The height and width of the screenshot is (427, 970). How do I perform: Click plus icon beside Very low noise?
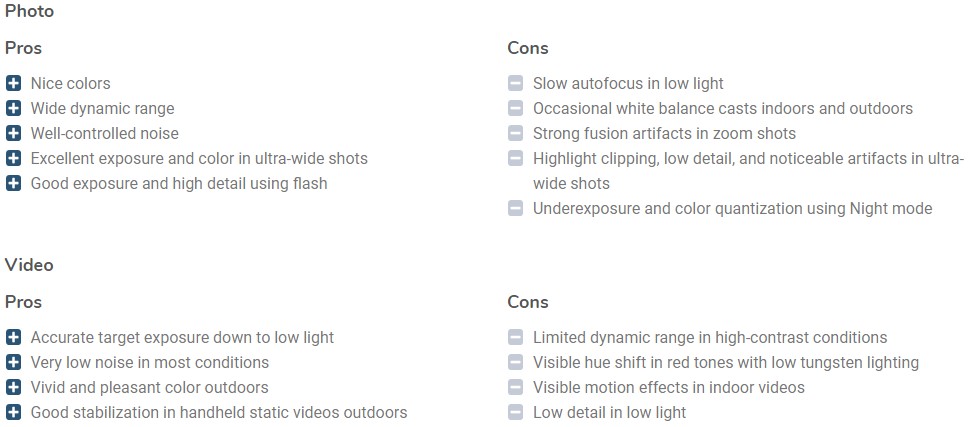pyautogui.click(x=13, y=362)
